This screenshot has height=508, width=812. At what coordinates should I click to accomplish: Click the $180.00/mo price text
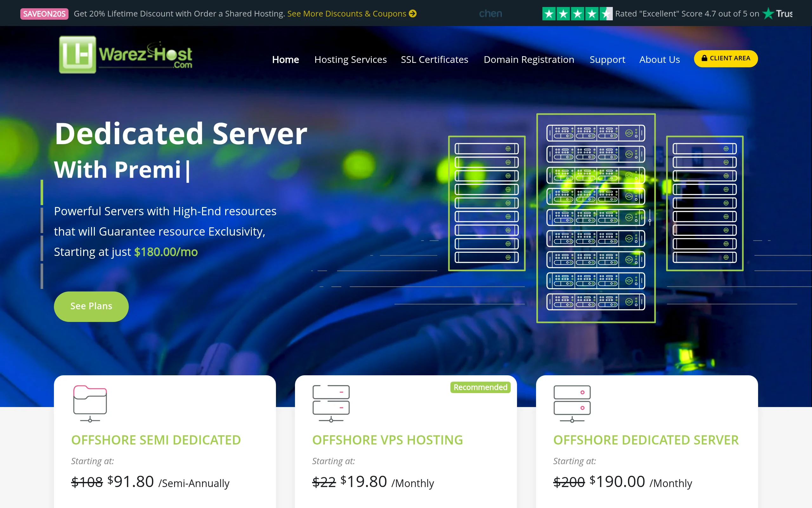(166, 252)
